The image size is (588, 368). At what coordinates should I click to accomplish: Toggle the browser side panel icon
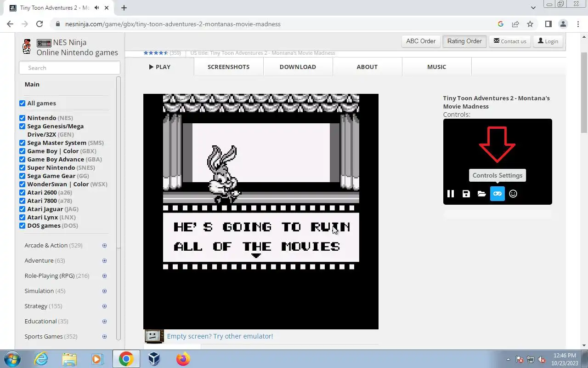pos(548,24)
